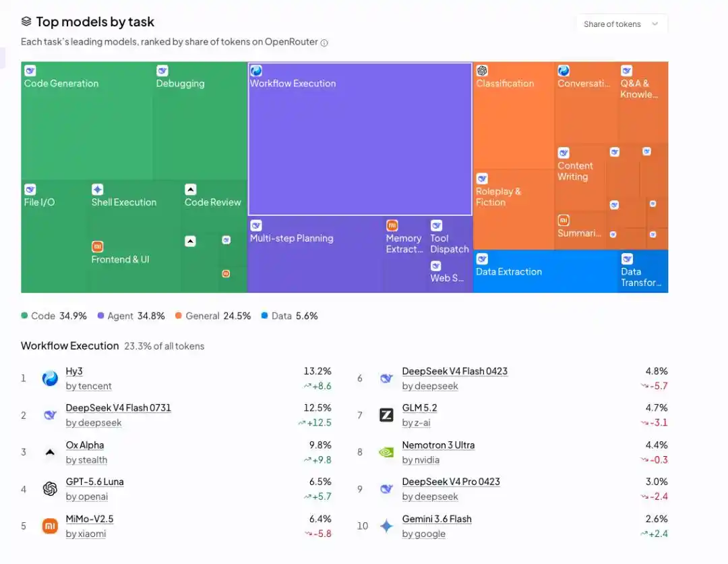Click the orange General legend dot
This screenshot has width=728, height=564.
tap(178, 316)
